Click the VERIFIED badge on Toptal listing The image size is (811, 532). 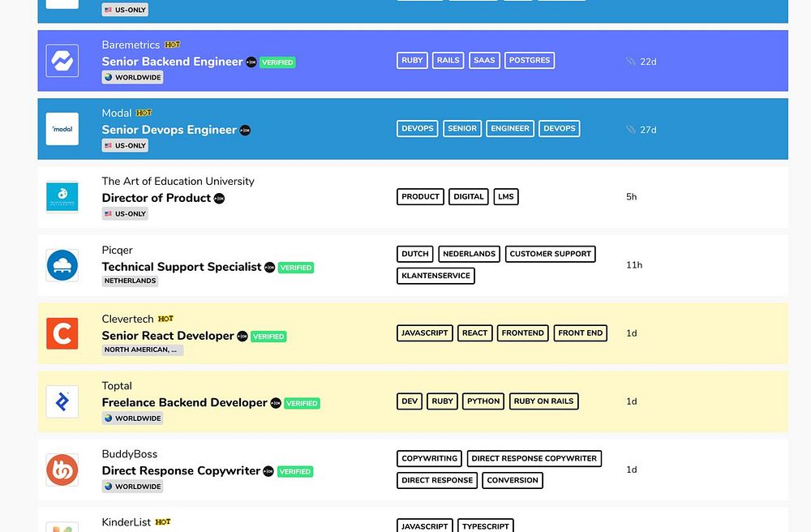coord(302,403)
